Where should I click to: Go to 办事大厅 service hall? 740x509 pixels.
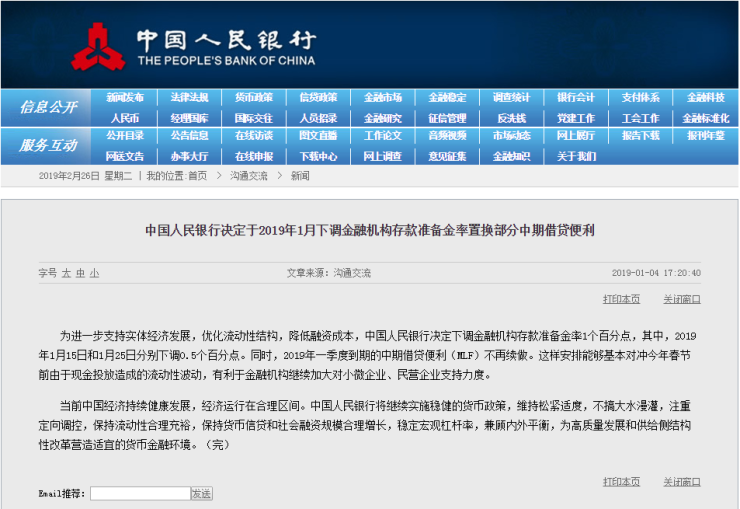click(x=189, y=157)
